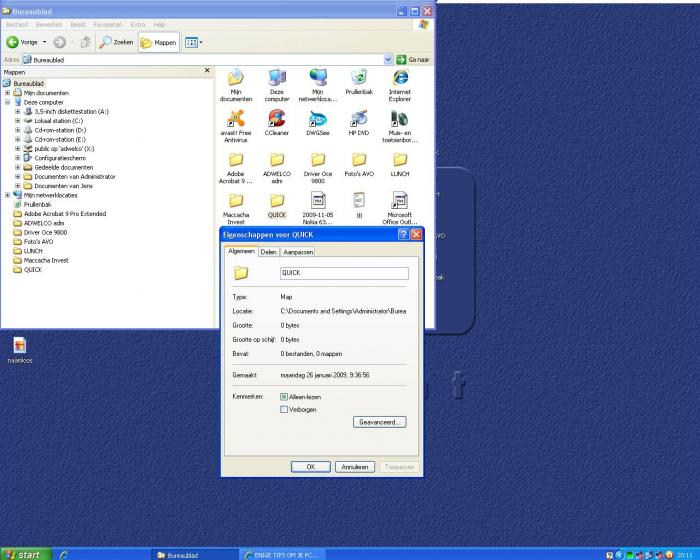Open the Internet Explorer icon
Viewport: 700px width, 560px height.
(400, 78)
